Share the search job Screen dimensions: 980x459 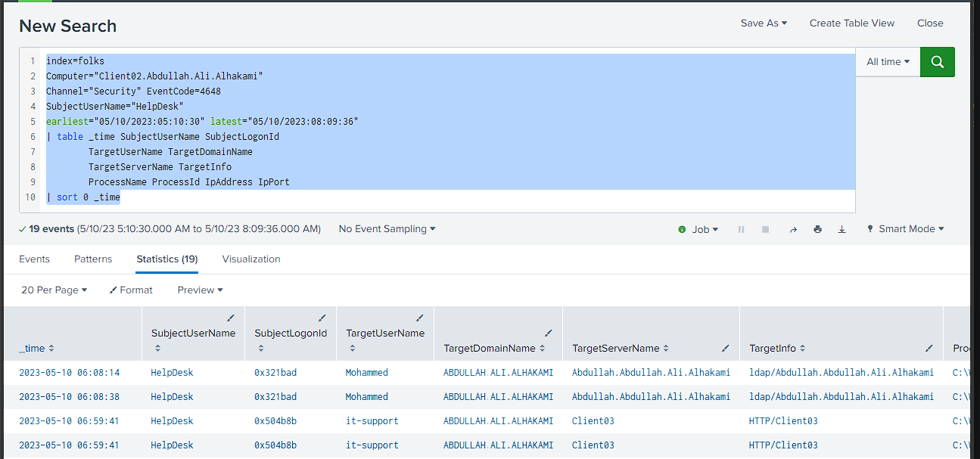[x=793, y=229]
